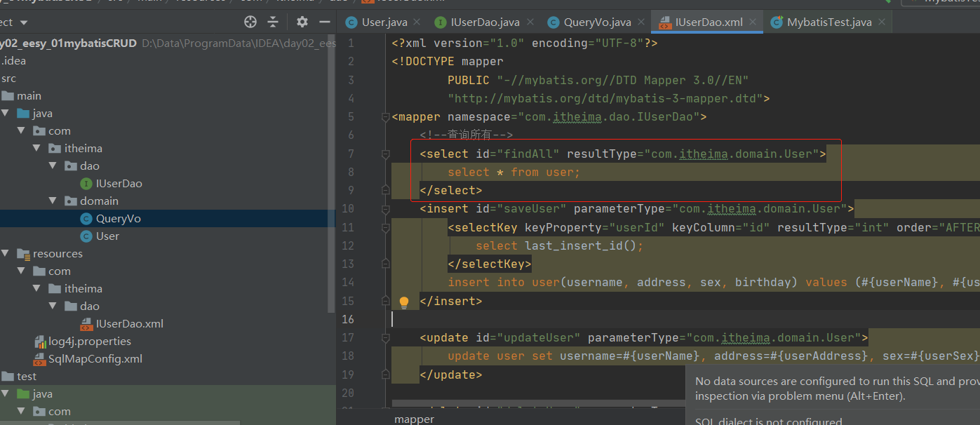Fold the closing update tag marker at line 19
This screenshot has height=425, width=980.
[385, 375]
